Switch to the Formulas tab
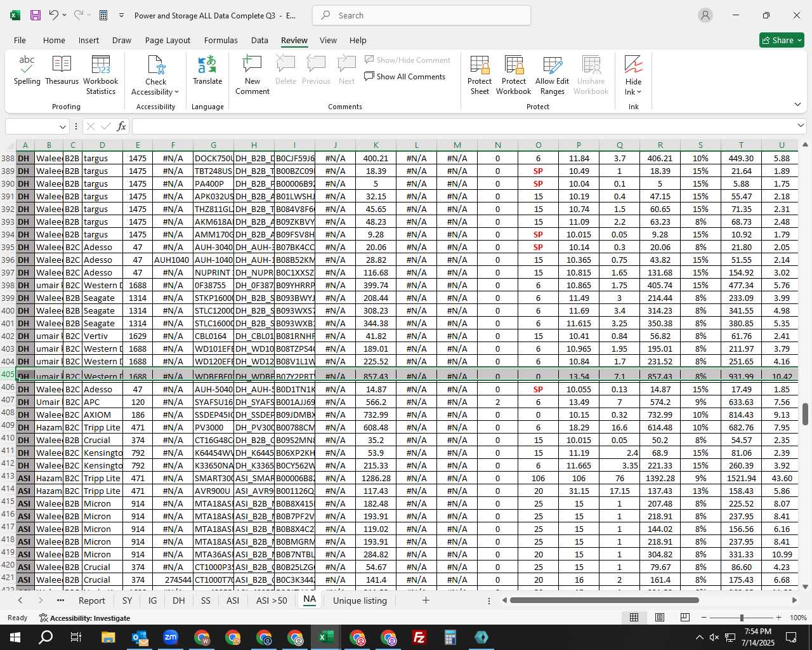The image size is (812, 650). point(221,40)
